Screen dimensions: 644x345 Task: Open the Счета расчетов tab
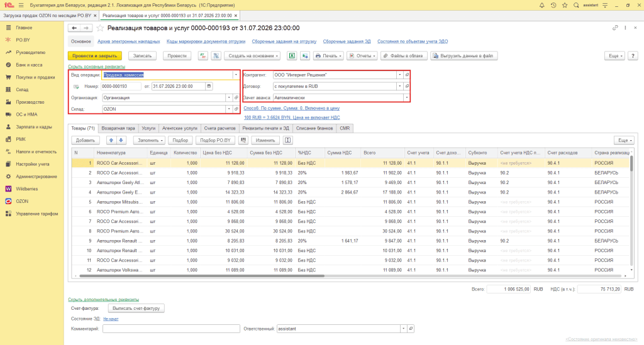(x=219, y=128)
